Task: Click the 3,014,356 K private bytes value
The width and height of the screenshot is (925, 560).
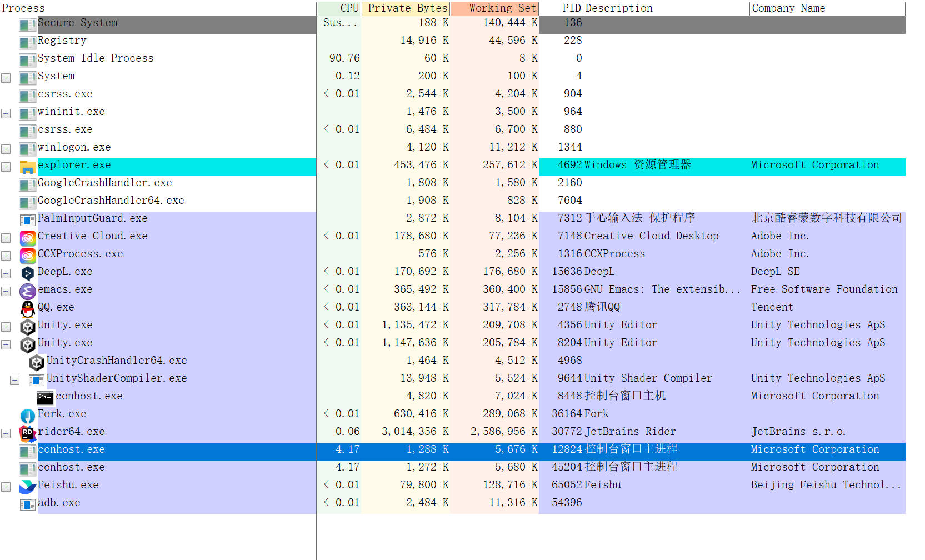Action: tap(415, 432)
